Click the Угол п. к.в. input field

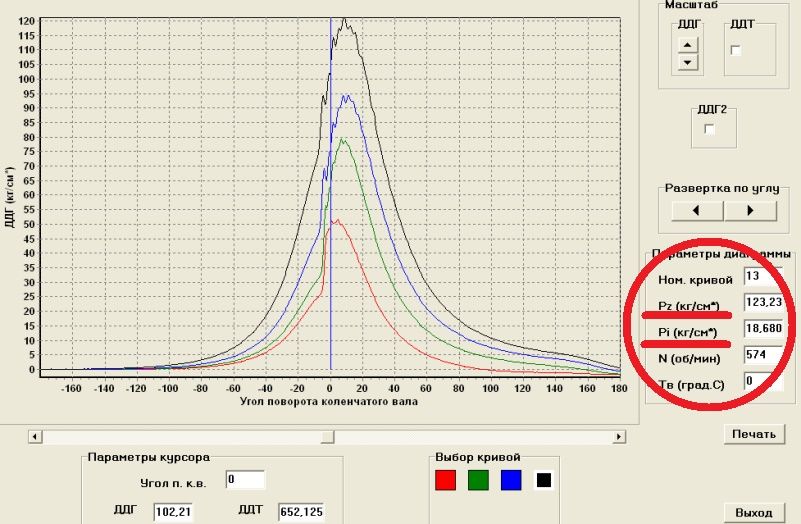[245, 480]
